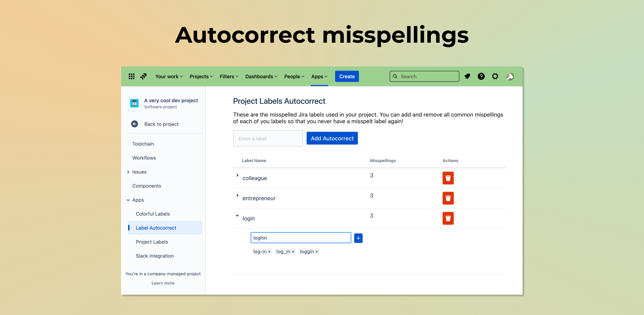Open user profile avatar
644x315 pixels.
click(x=510, y=76)
